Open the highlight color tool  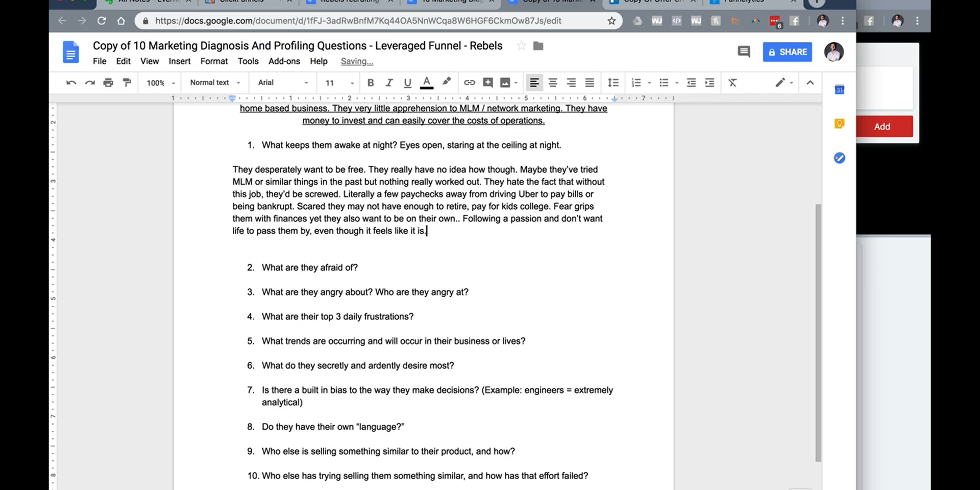[x=447, y=82]
